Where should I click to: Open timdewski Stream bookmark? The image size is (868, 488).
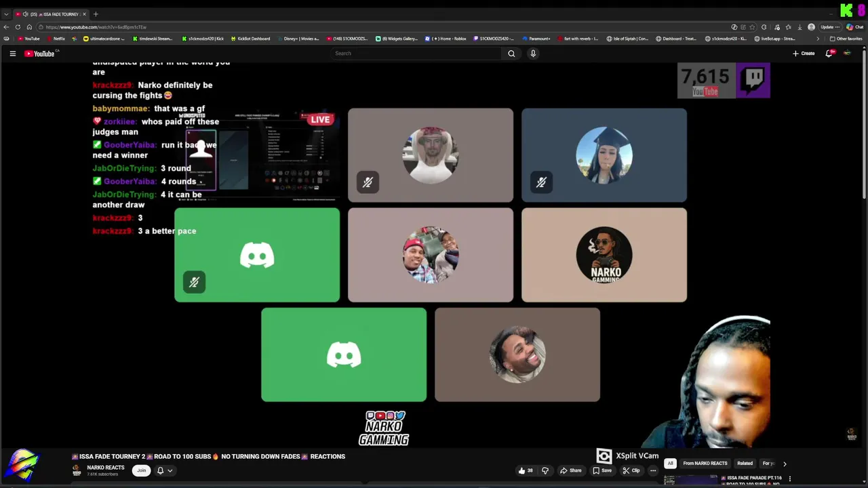tap(153, 39)
